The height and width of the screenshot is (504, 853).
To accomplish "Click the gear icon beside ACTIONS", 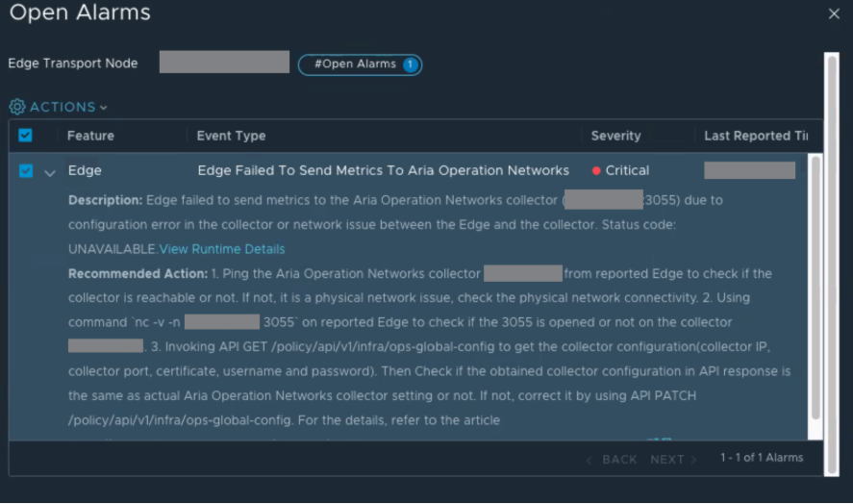I will [17, 107].
